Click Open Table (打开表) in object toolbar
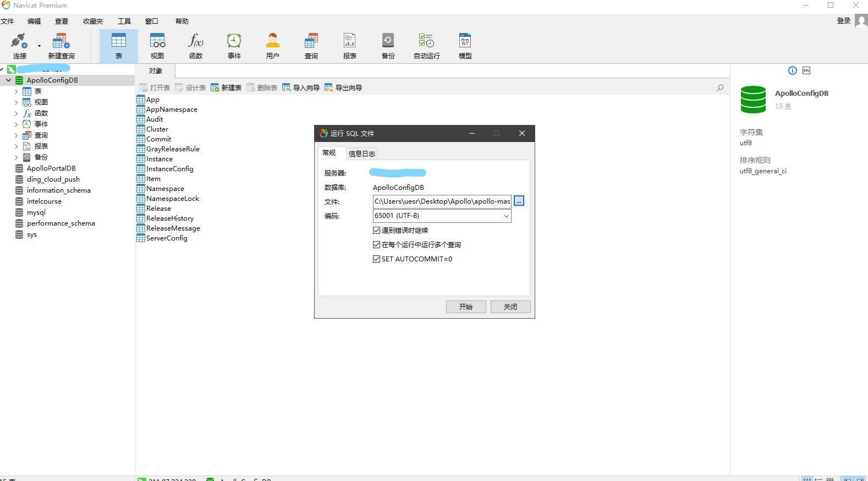 click(x=155, y=88)
